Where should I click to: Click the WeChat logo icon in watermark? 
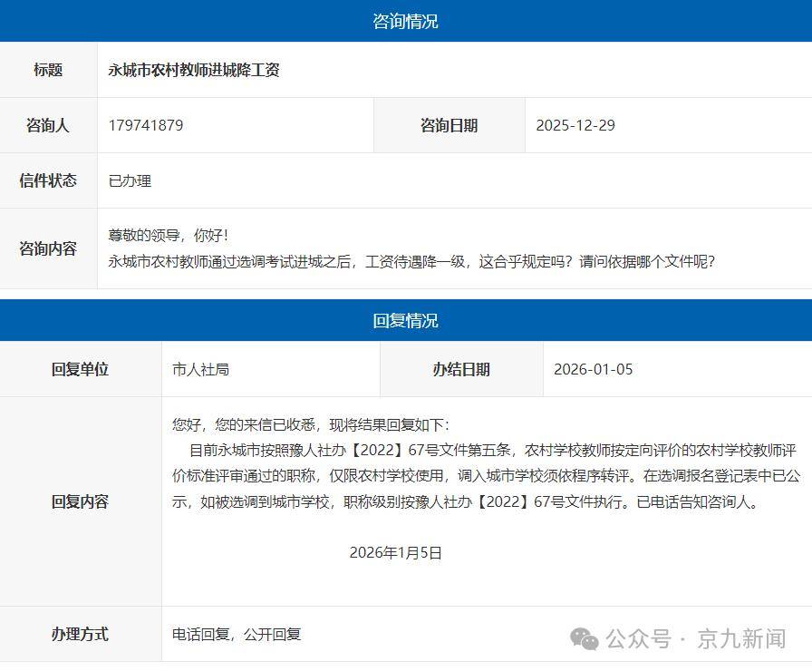coord(584,638)
